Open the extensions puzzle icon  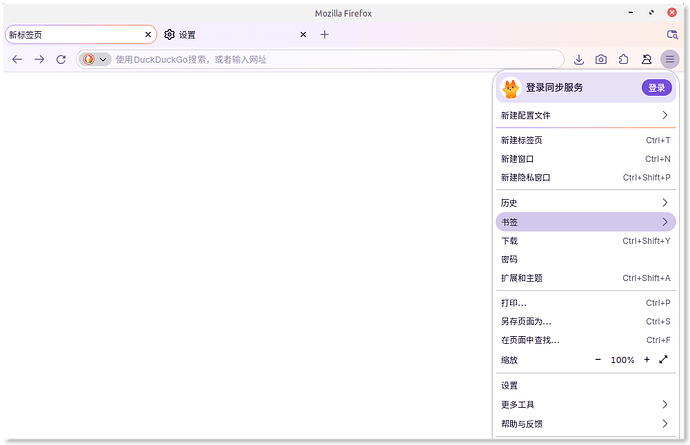point(624,59)
